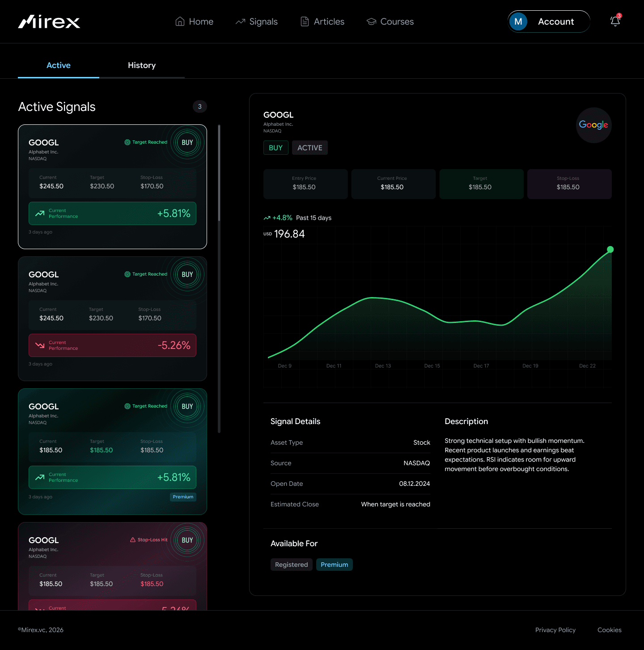Click the "Stock" asset type value
Screen dimensions: 644x650
tap(422, 442)
